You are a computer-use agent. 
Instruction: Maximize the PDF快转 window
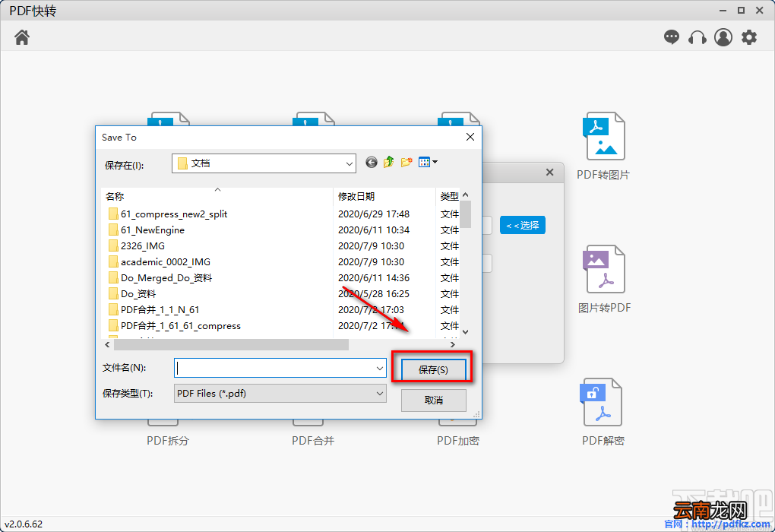click(741, 10)
